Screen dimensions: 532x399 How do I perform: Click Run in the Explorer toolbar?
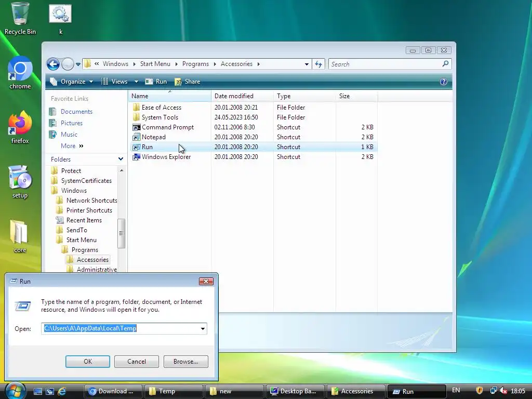(156, 82)
